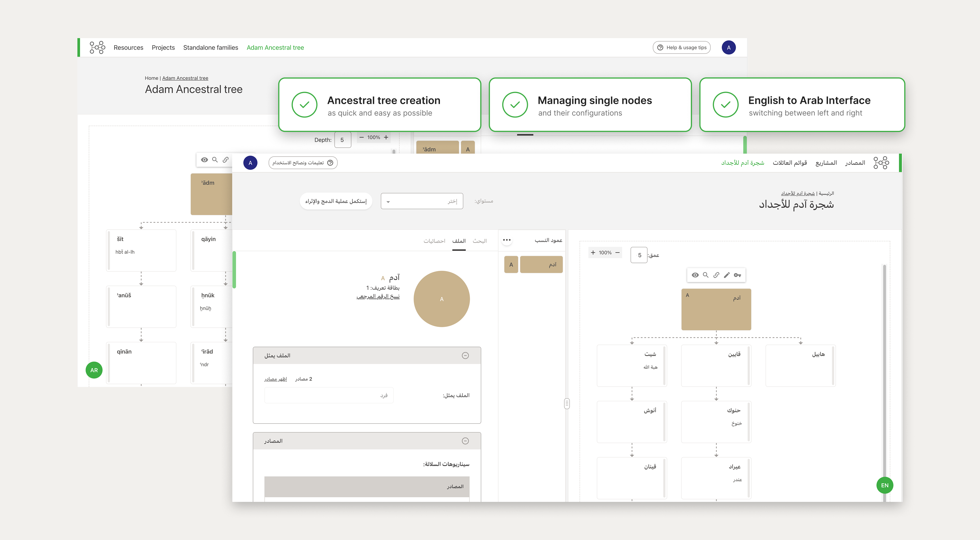Switch to the احصائيات tab
The image size is (980, 540).
[x=434, y=241]
